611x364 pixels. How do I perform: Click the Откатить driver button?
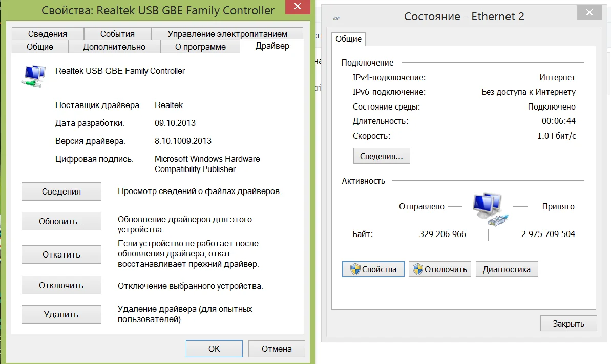coord(61,254)
